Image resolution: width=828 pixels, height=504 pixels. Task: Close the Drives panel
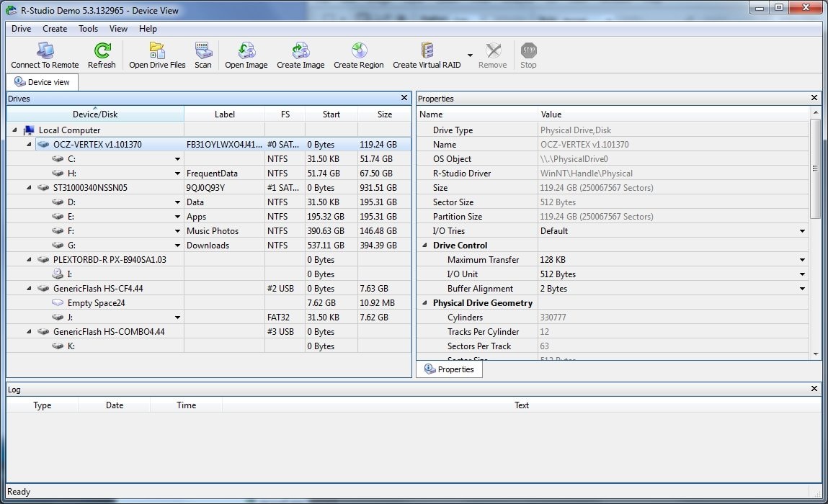(404, 98)
